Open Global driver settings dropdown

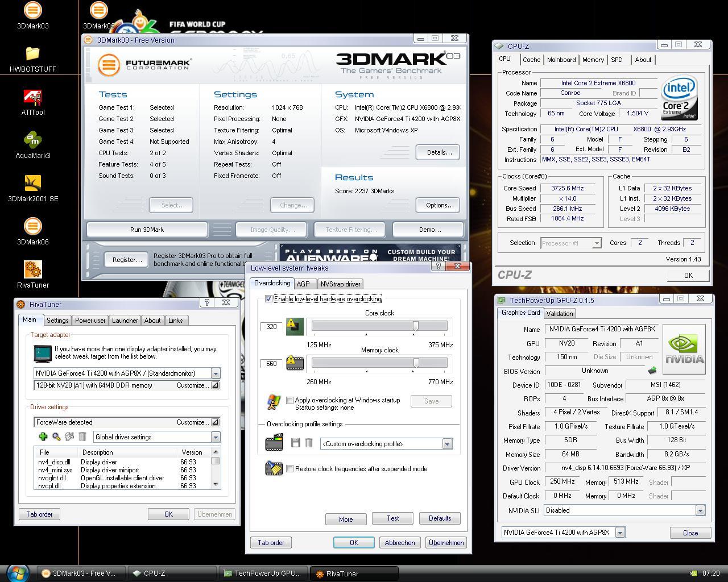pyautogui.click(x=216, y=437)
